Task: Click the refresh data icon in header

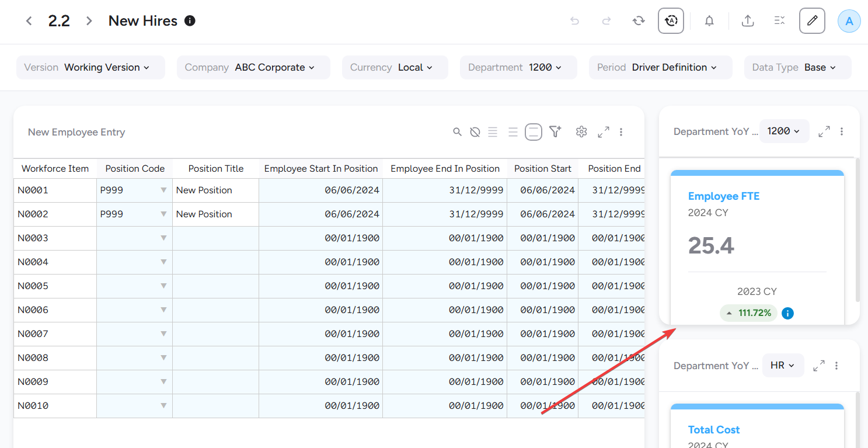Action: (639, 21)
